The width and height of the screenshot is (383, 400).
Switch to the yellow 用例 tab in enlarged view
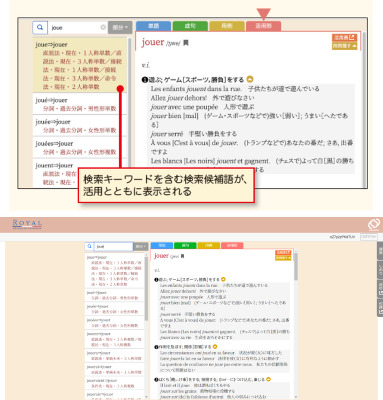227,26
